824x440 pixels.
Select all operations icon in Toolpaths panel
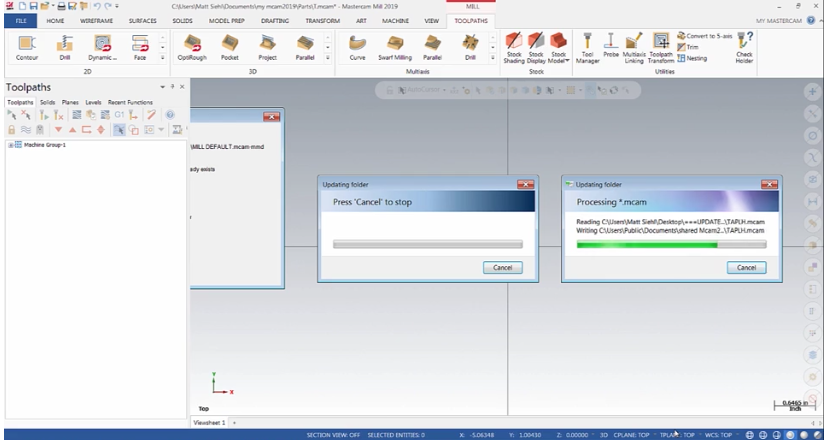click(12, 115)
